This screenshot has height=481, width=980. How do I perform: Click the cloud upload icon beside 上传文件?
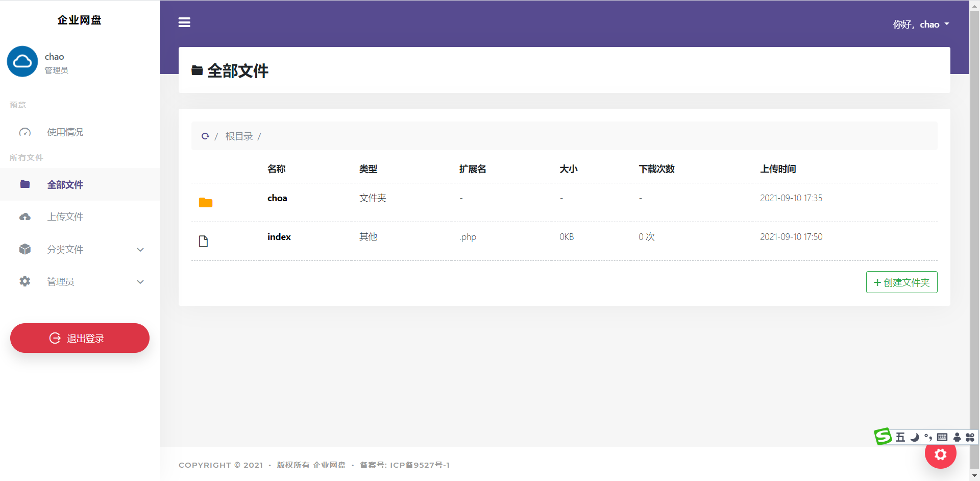click(x=25, y=217)
